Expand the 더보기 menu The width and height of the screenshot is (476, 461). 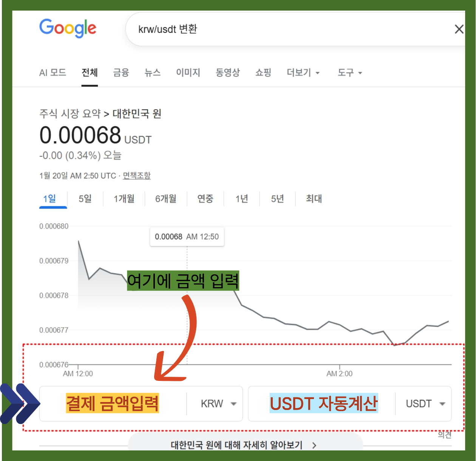pyautogui.click(x=303, y=73)
